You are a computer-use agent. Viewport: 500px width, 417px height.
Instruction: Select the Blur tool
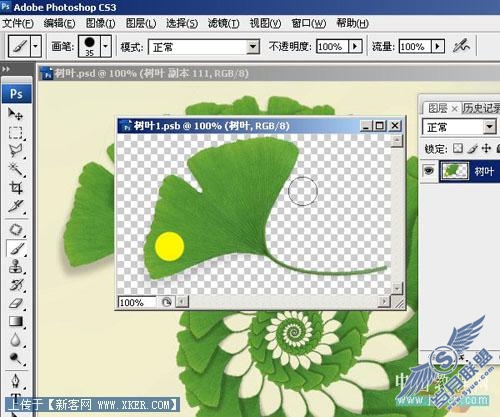click(x=16, y=340)
